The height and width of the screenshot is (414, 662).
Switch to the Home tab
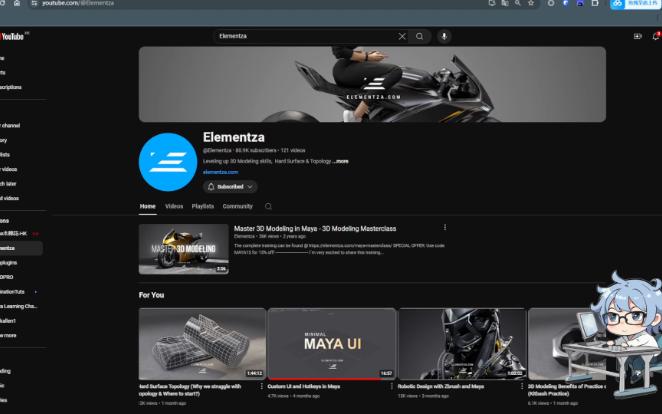tap(147, 206)
